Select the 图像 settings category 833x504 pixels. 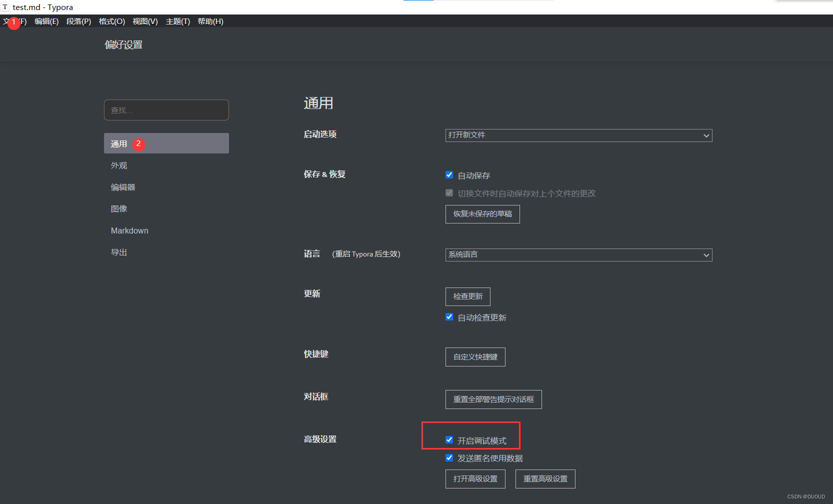(166, 208)
